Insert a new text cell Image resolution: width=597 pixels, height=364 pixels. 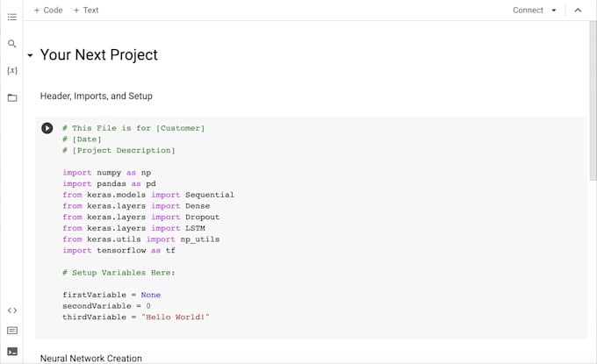tap(86, 11)
